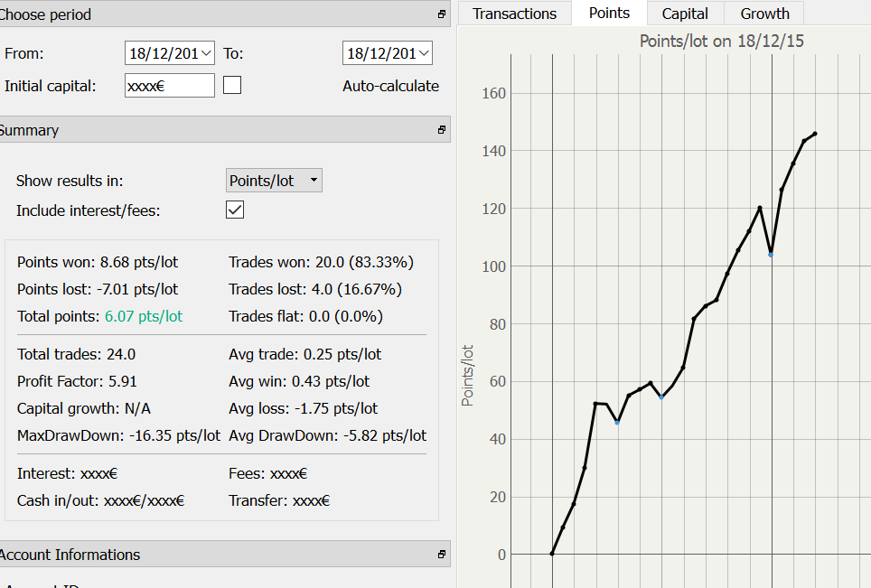Click the blue drawdown marker near 104 points
The width and height of the screenshot is (871, 588).
771,255
